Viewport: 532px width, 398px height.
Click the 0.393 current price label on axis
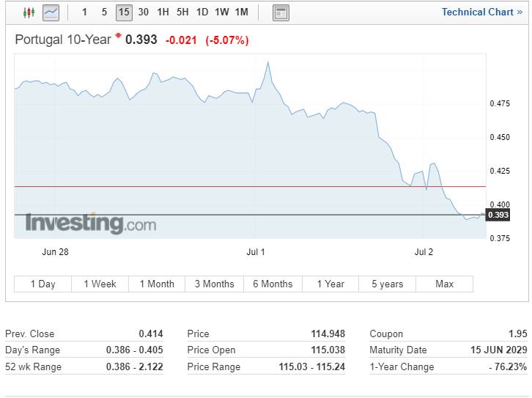pos(498,215)
